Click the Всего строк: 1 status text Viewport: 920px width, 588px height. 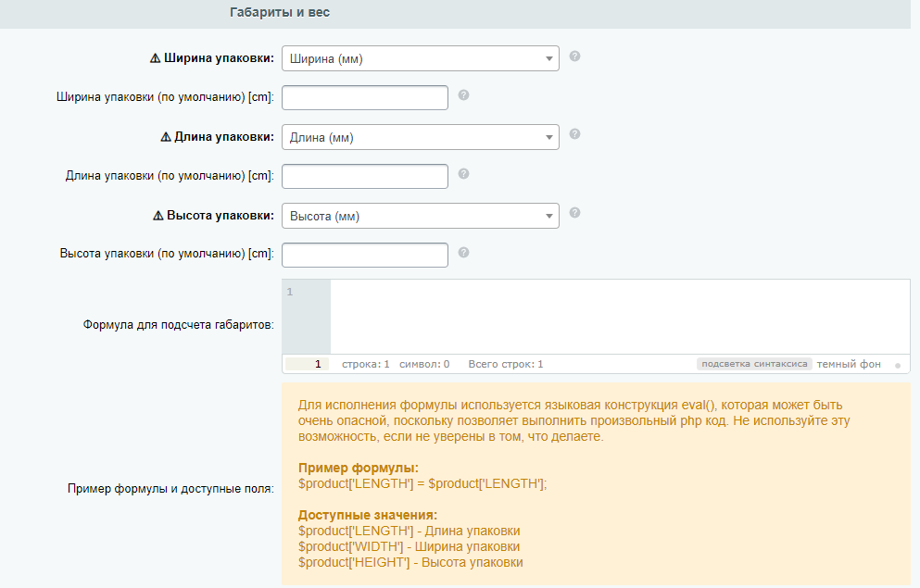[x=506, y=364]
